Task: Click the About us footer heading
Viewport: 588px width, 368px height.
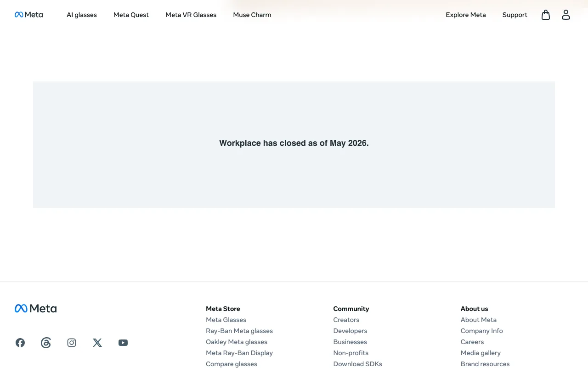Action: pos(475,309)
